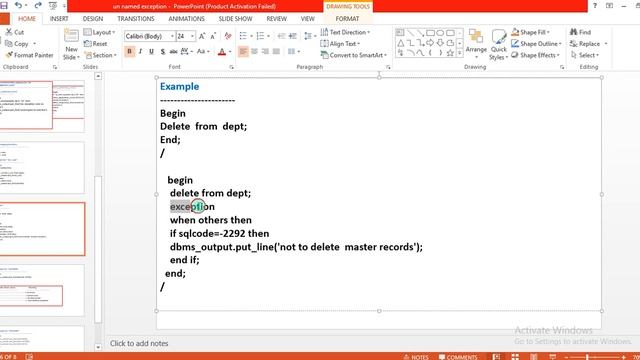Open the Shape Effects menu
The width and height of the screenshot is (640, 360).
point(535,55)
